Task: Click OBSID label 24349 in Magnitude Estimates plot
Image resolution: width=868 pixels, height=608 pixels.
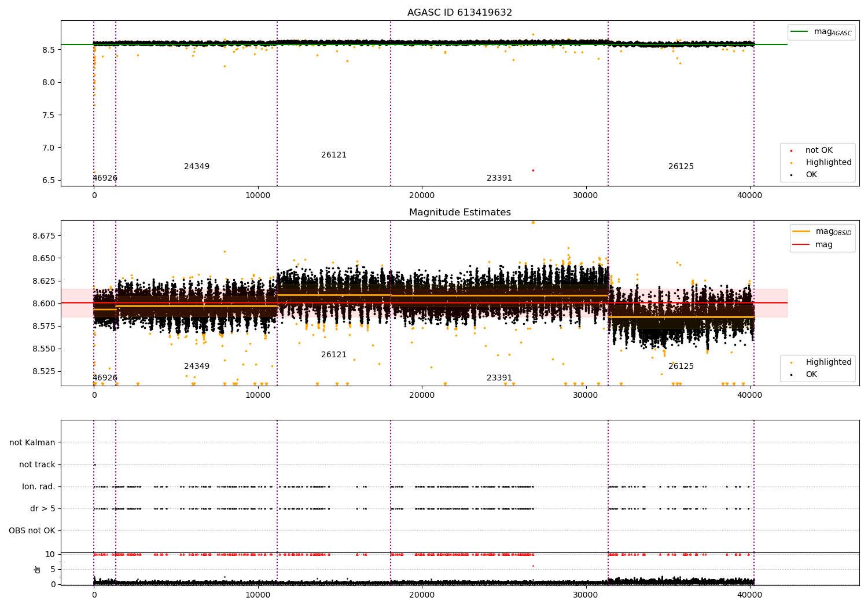Action: tap(197, 367)
